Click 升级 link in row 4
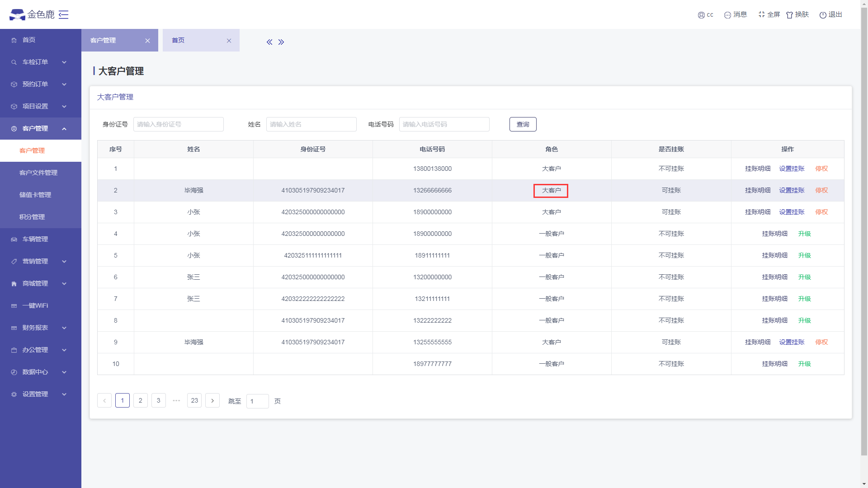 pyautogui.click(x=804, y=234)
